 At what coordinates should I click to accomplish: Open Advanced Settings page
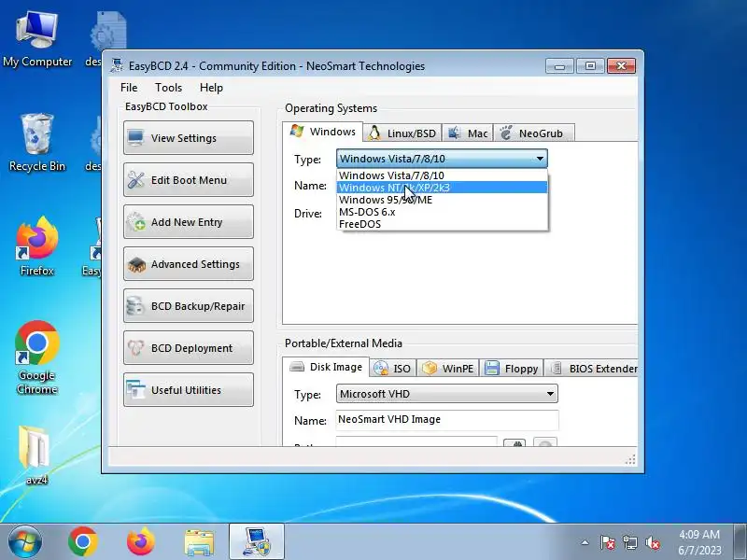click(189, 263)
